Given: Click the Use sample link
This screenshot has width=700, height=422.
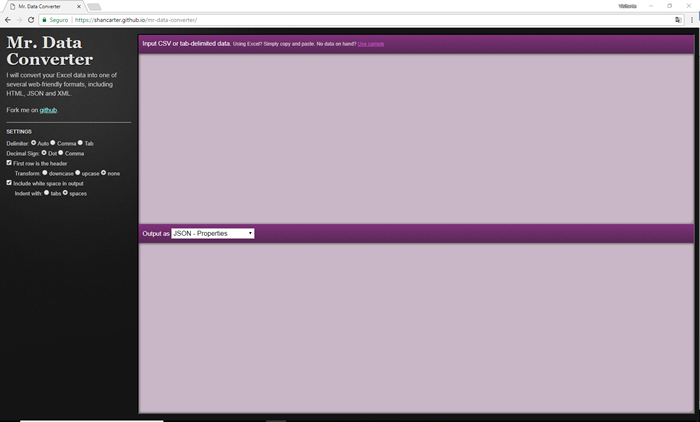Looking at the screenshot, I should click(x=371, y=44).
